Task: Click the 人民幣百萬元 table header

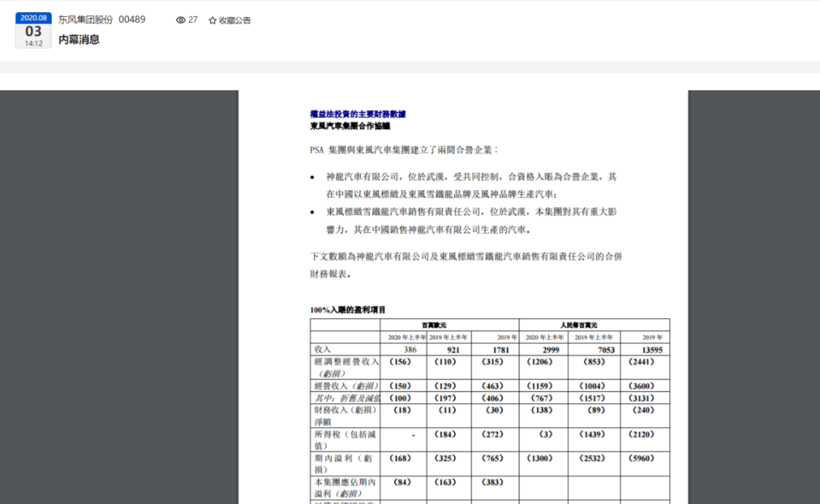Action: coord(579,325)
